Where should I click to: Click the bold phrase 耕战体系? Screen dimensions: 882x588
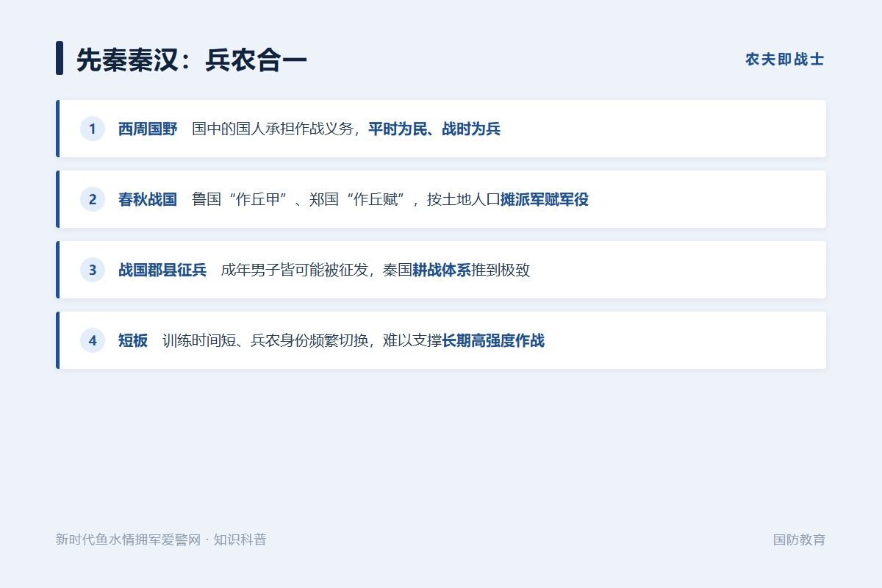(x=442, y=270)
